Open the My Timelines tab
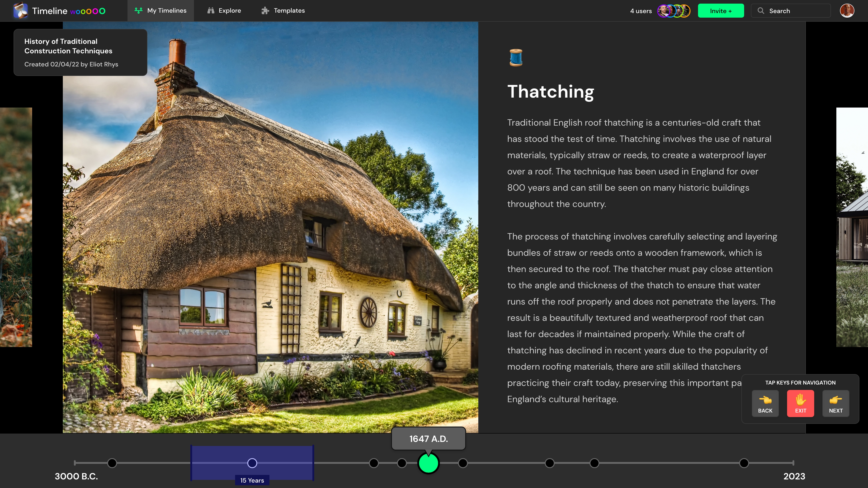 (160, 10)
